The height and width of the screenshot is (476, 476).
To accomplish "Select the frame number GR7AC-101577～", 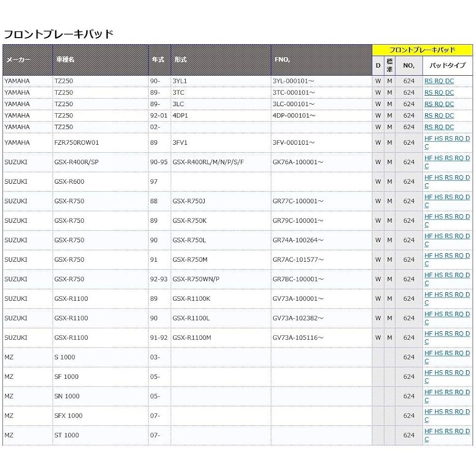I will 298,259.
